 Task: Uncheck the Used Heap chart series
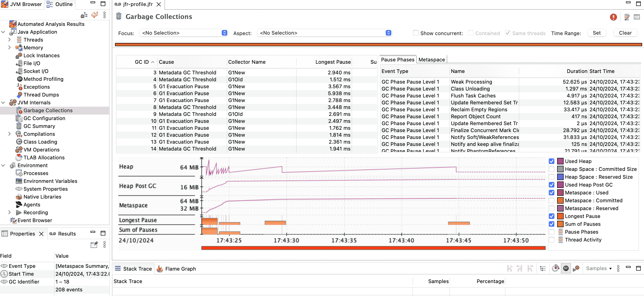tap(552, 161)
